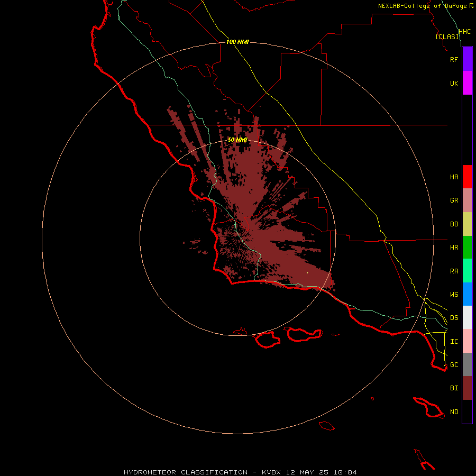Click the HA legend label
Viewport: 476px width, 476px height.
point(454,177)
